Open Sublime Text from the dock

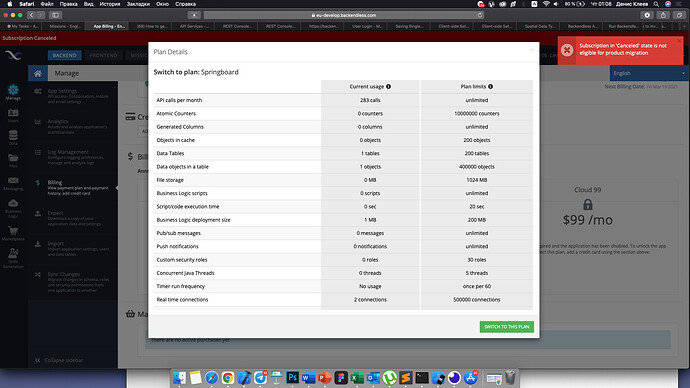pos(406,378)
